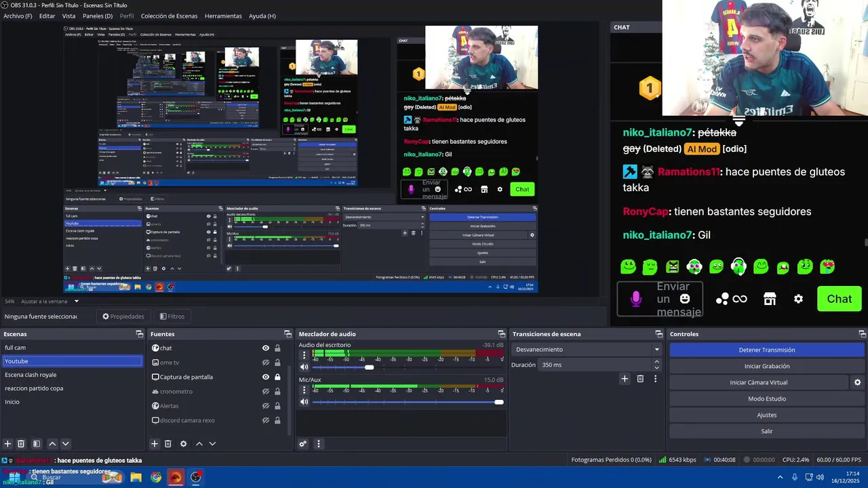
Task: Move source down in Fuentes panel
Action: pyautogui.click(x=212, y=444)
